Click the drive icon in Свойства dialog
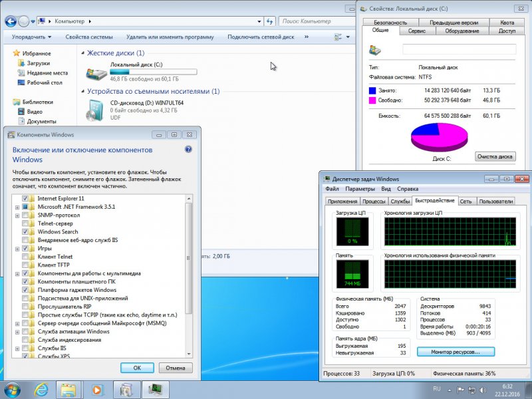 [x=375, y=51]
